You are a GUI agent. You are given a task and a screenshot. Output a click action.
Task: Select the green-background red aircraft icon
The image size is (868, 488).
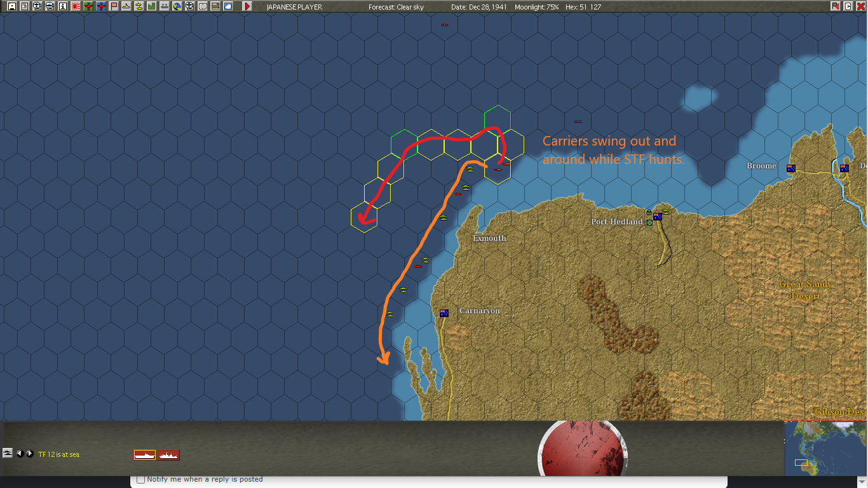click(88, 6)
